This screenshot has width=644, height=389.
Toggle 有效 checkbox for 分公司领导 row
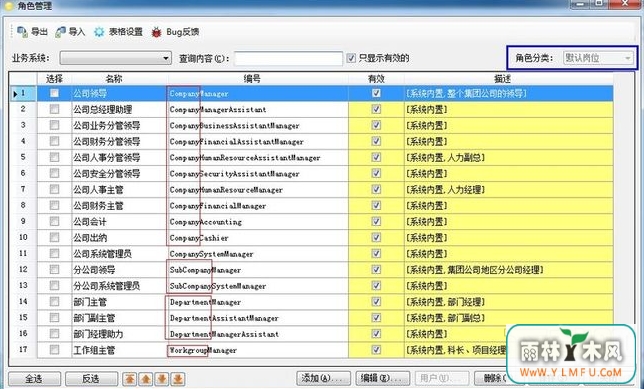(376, 269)
